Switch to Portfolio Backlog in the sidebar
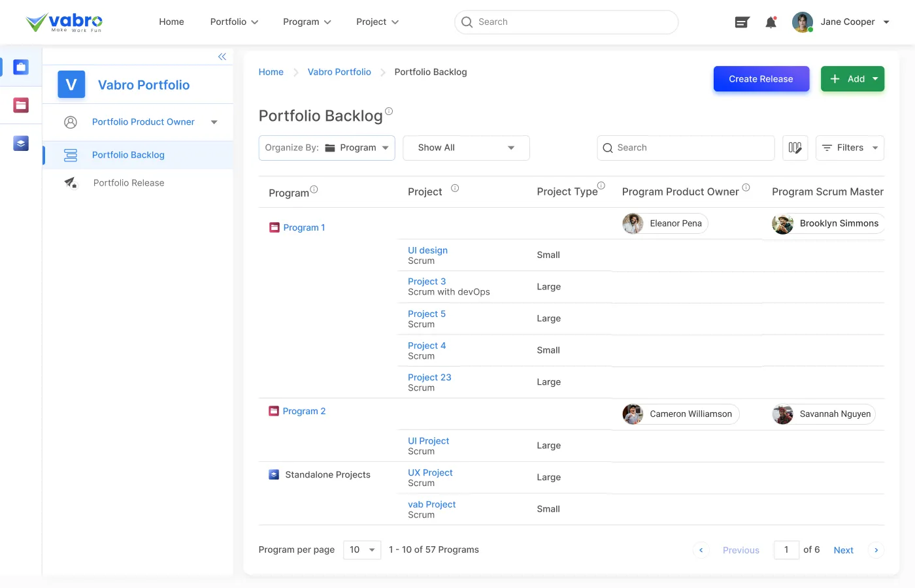The height and width of the screenshot is (588, 915). coord(128,155)
